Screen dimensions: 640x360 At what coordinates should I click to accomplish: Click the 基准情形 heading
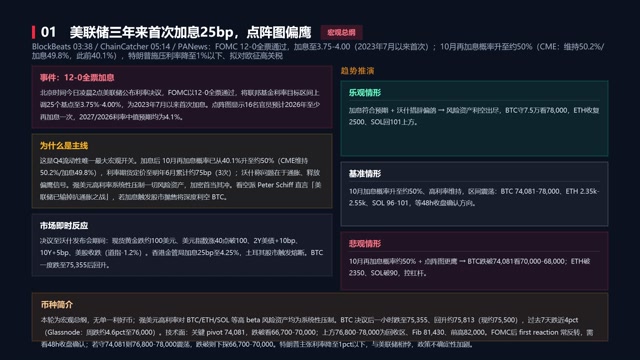[x=364, y=173]
